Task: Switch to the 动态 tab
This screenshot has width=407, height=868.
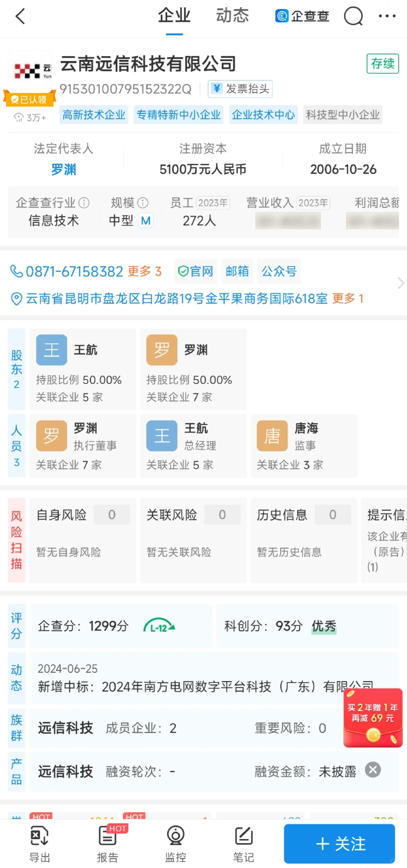Action: [233, 16]
